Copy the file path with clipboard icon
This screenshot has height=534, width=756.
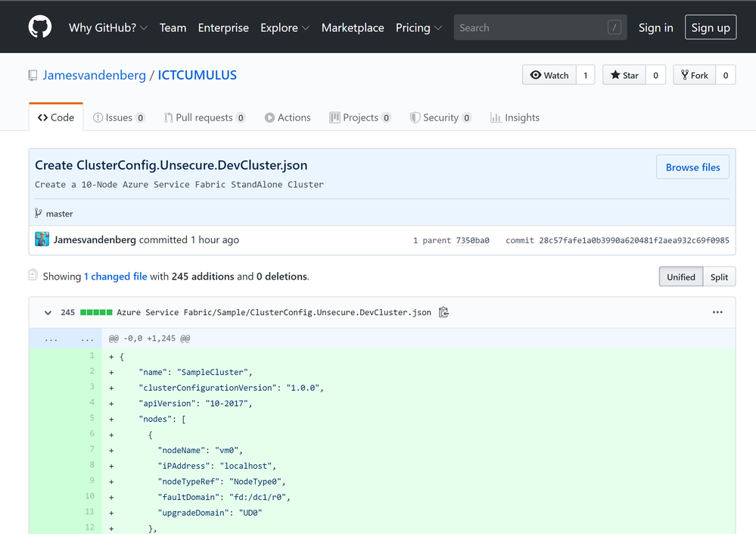(x=444, y=312)
